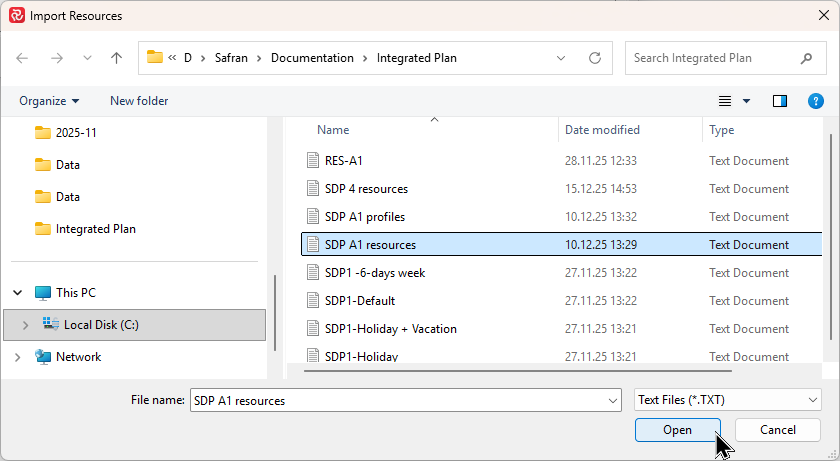Click the change view icon
Viewport: 840px width, 461px height.
[x=725, y=101]
